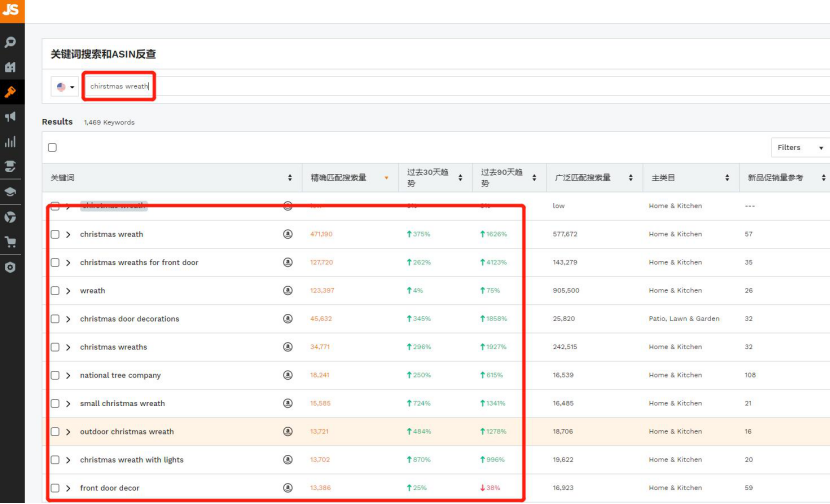
Task: Tick the select-all checkbox above the table
Action: [x=53, y=147]
